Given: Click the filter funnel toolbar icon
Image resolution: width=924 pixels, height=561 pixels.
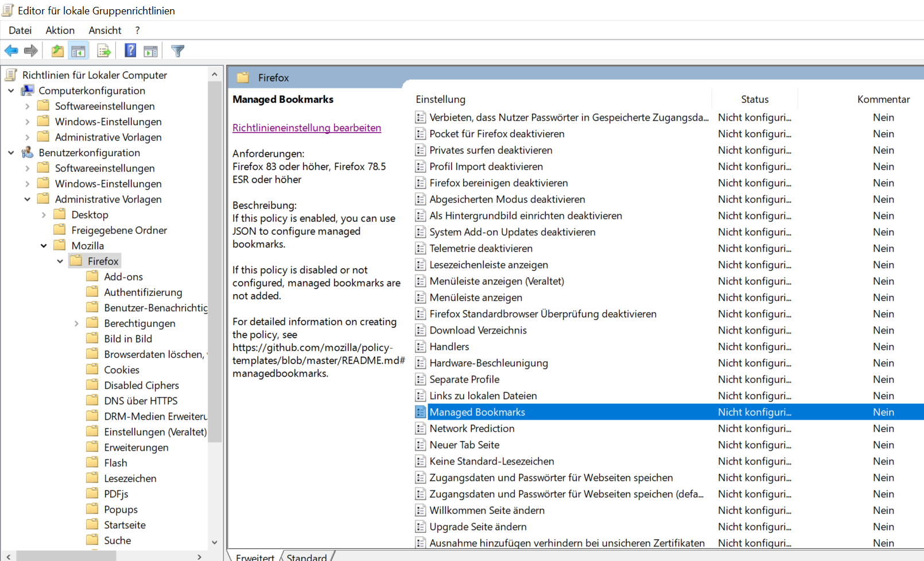Looking at the screenshot, I should coord(178,51).
